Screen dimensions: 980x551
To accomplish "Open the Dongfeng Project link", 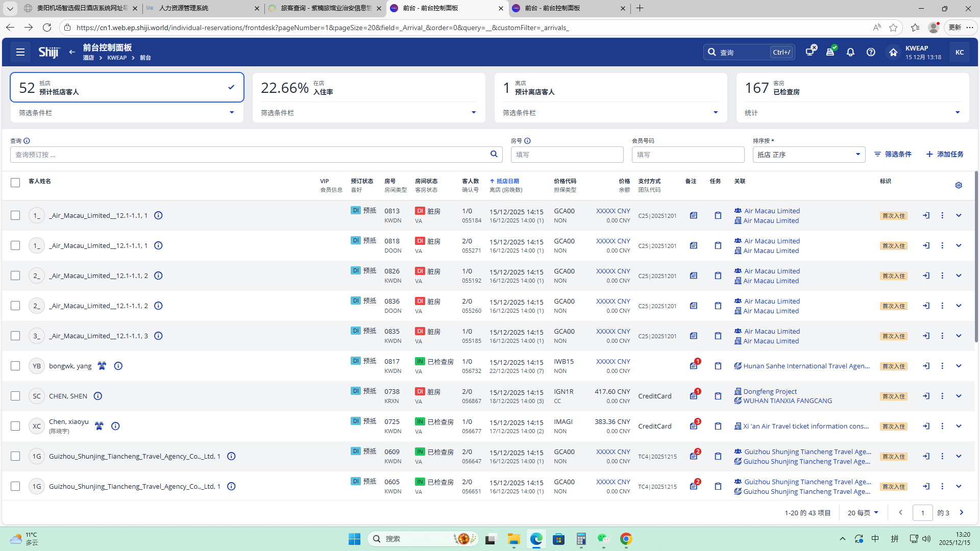I will tap(770, 391).
